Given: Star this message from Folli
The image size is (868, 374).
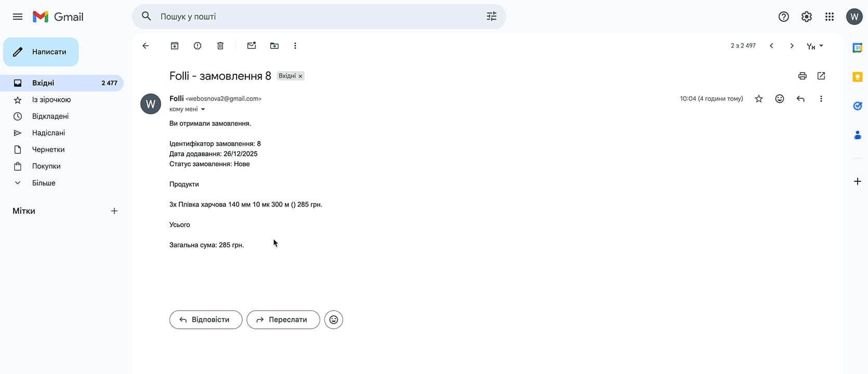Looking at the screenshot, I should 759,99.
